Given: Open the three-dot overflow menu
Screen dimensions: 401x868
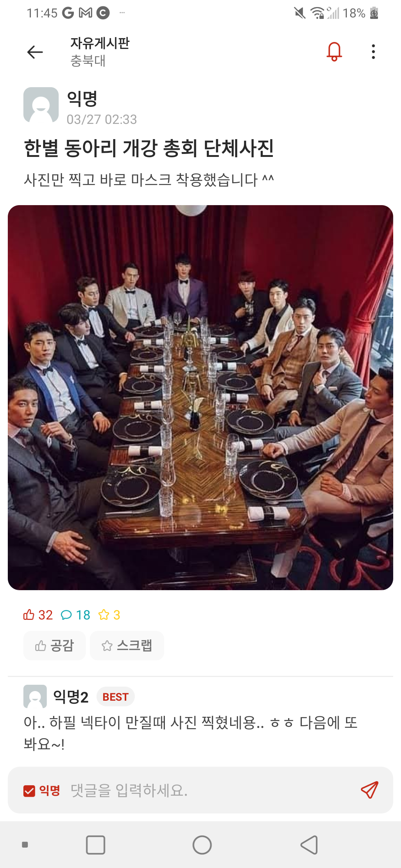Looking at the screenshot, I should tap(373, 52).
